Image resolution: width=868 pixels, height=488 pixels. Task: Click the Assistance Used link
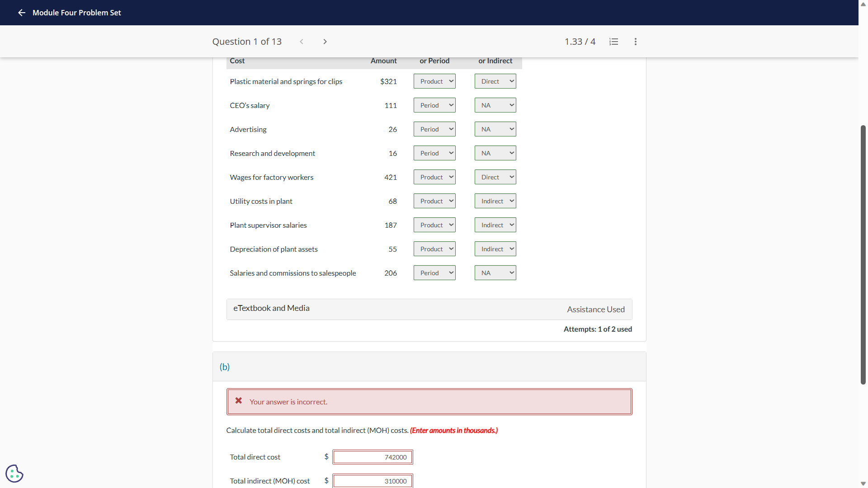coord(595,309)
